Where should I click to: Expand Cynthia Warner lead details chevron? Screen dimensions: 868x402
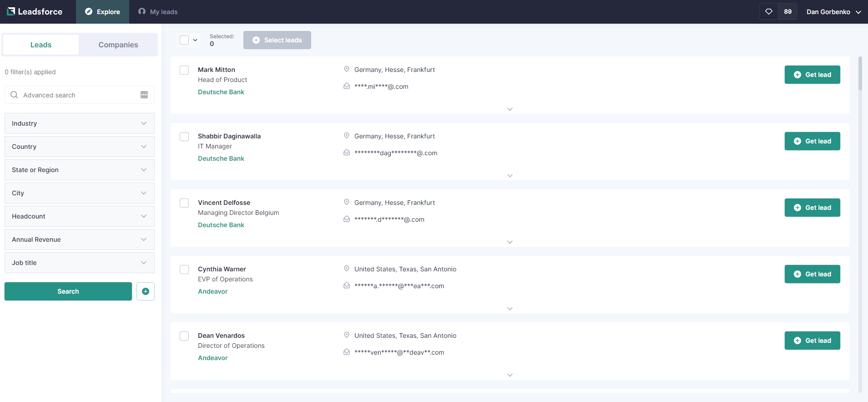click(x=510, y=309)
